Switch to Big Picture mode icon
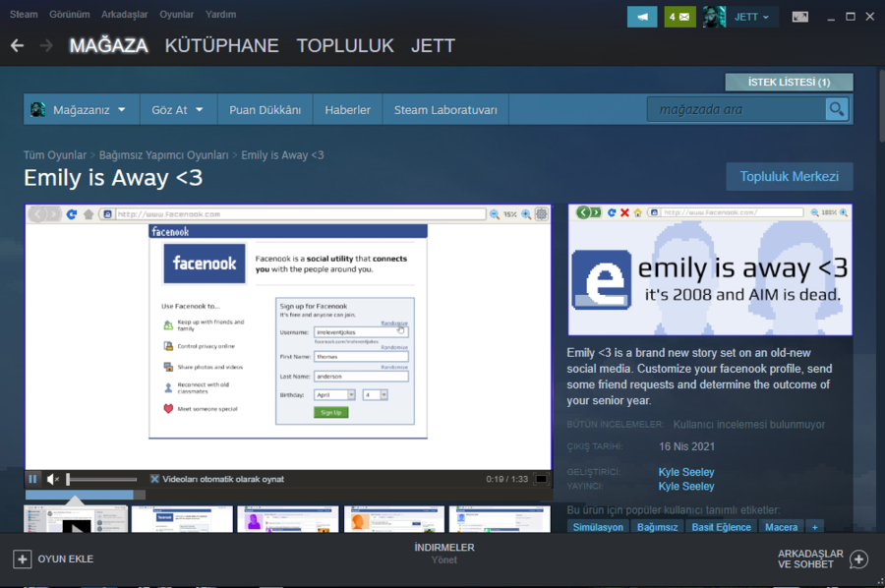885x588 pixels. pos(799,17)
